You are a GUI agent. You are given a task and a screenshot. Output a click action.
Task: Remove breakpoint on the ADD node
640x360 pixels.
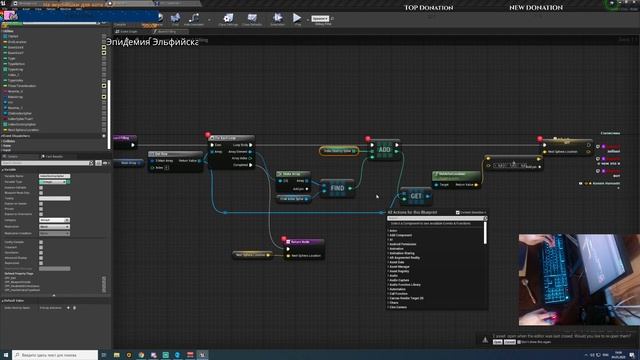[x=368, y=139]
